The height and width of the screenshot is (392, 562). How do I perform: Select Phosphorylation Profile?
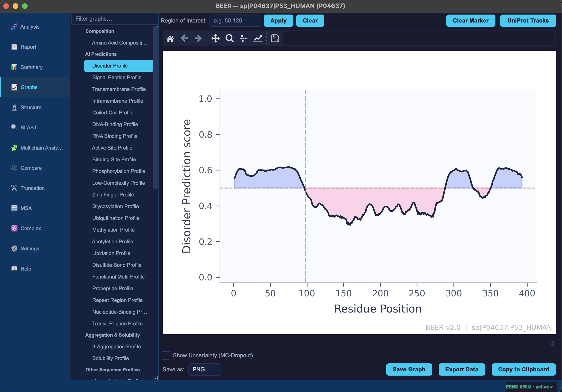click(119, 171)
